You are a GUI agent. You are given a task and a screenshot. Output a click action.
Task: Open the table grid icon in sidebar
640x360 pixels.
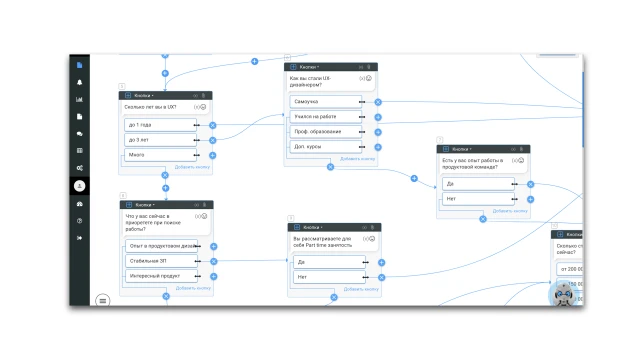[80, 151]
